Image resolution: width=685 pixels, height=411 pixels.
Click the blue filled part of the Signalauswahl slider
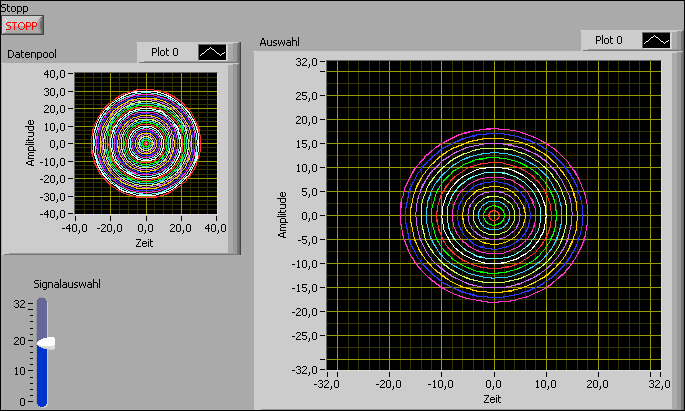click(x=42, y=376)
